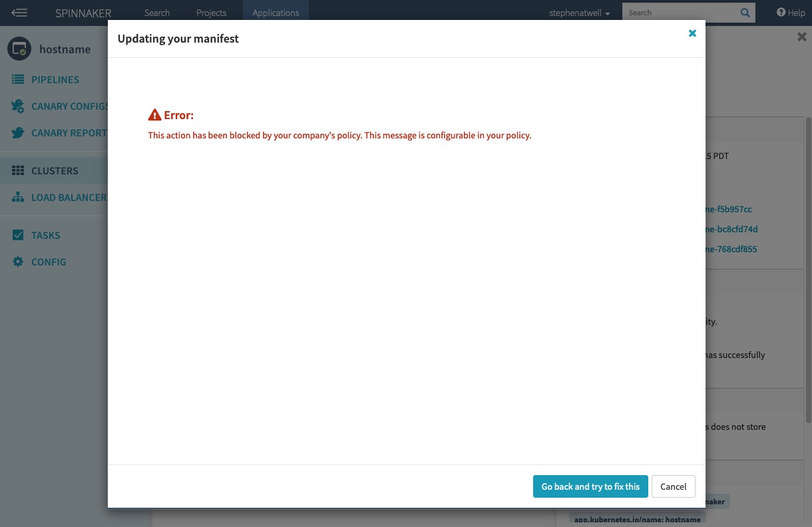Click inside the Search input field
Viewport: 812px width, 527px height.
pos(679,13)
